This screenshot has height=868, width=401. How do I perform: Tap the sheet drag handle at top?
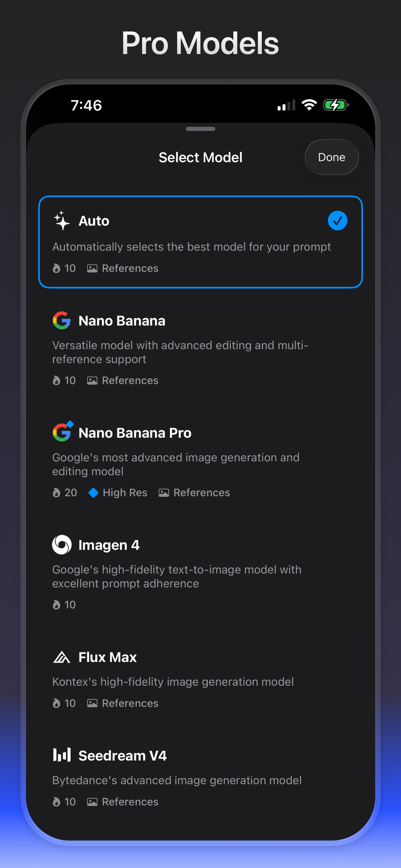tap(200, 129)
